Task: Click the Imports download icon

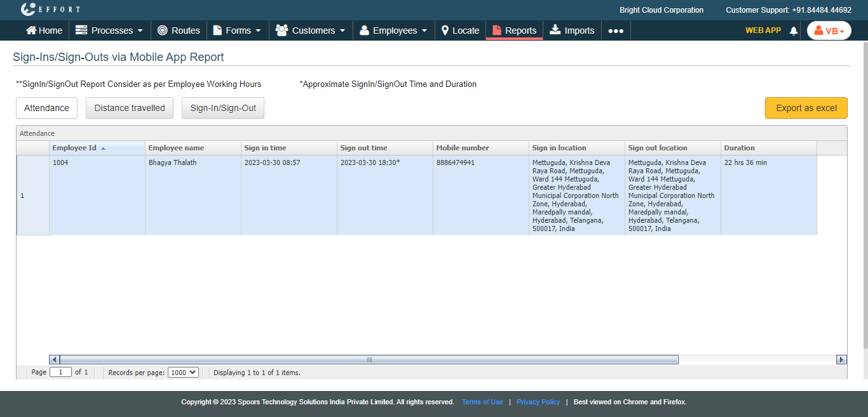Action: (555, 30)
